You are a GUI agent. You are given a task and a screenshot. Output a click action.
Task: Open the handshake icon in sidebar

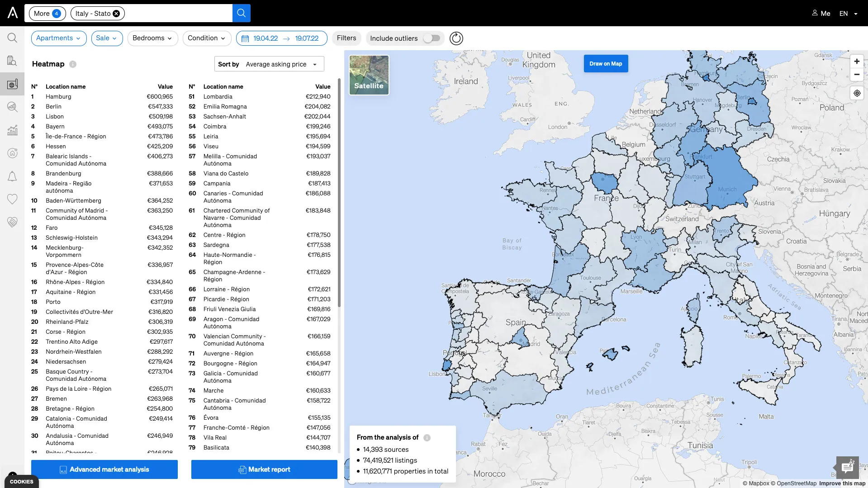[12, 222]
